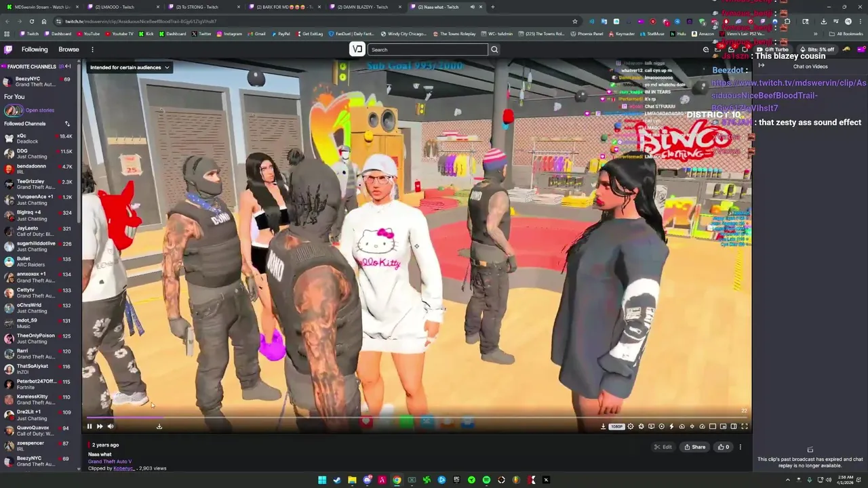Click the clip progress bar
Screen dimensions: 868x488
click(x=416, y=418)
